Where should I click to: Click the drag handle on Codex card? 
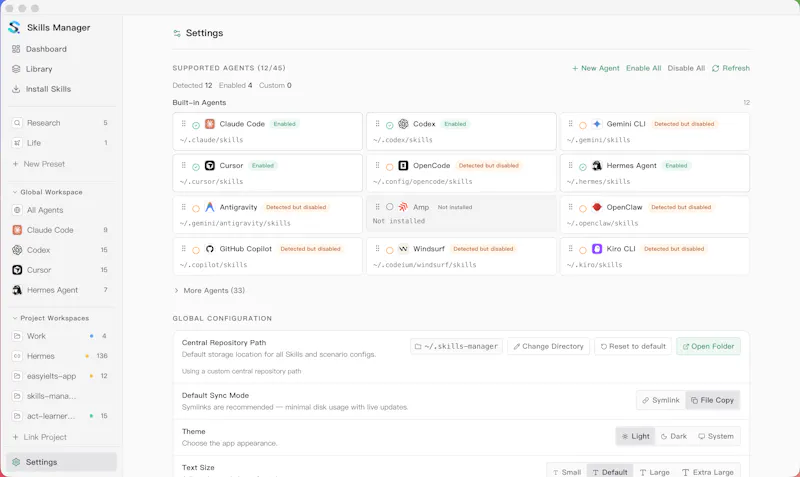coord(378,123)
